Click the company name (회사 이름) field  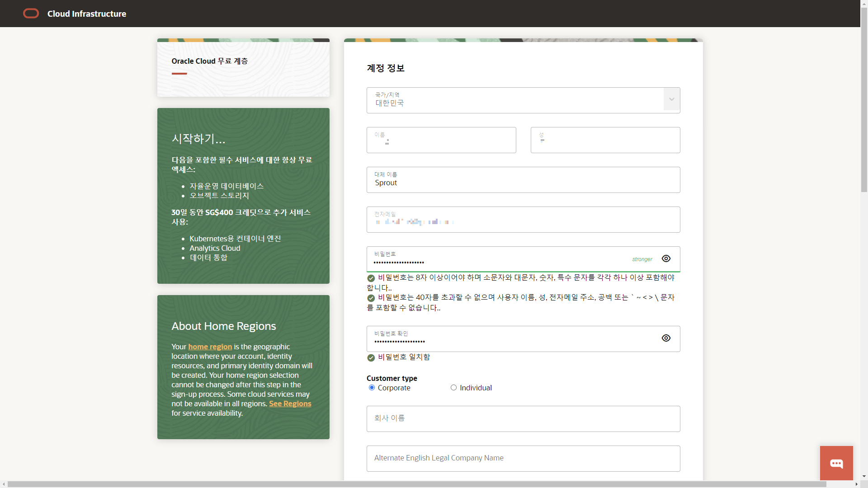(523, 418)
